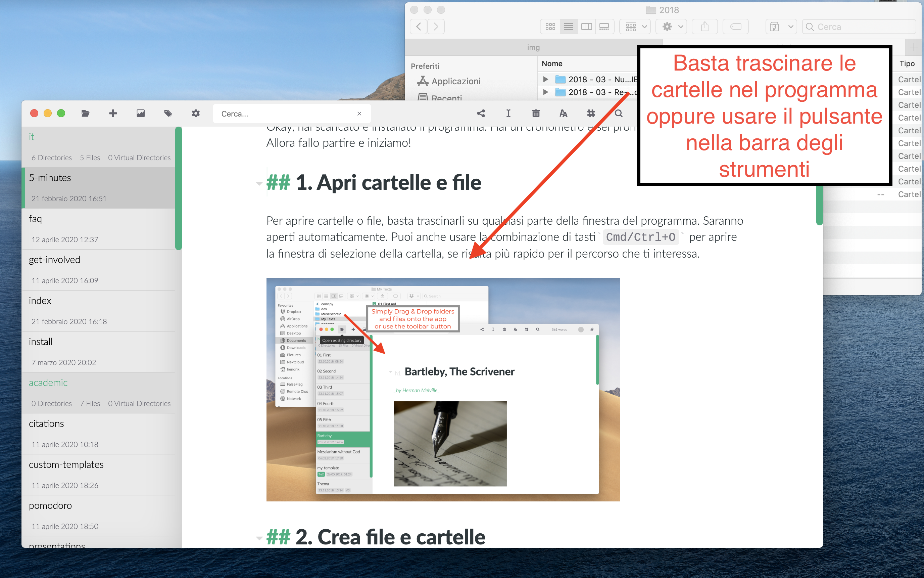Open the attachments image icon in toolbar

click(141, 114)
